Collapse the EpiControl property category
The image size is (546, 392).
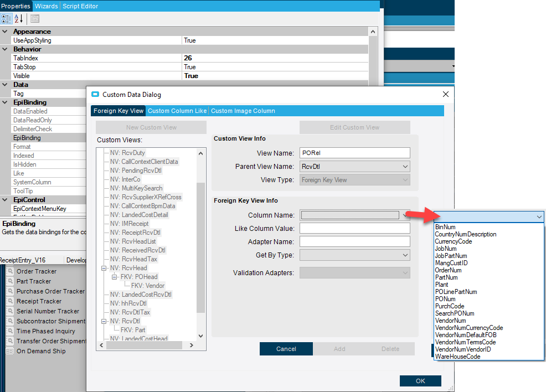coord(5,200)
